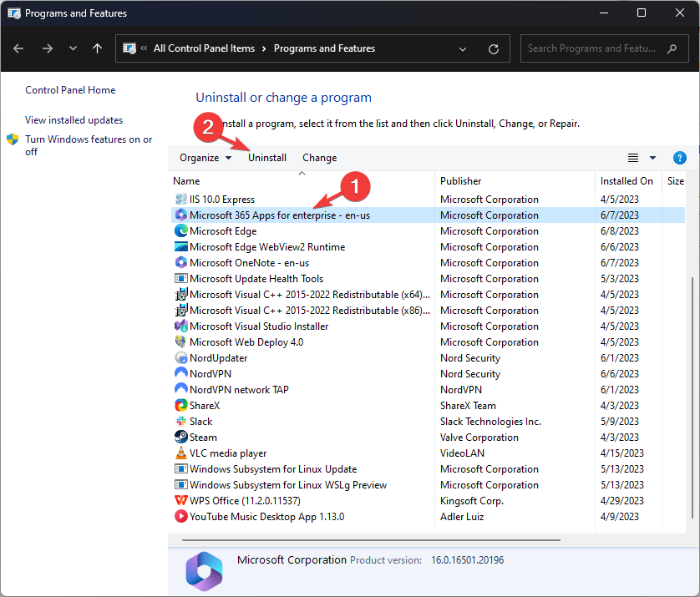Viewport: 700px width, 597px height.
Task: Click the Slack Technologies Inc. publisher cell
Action: point(490,421)
